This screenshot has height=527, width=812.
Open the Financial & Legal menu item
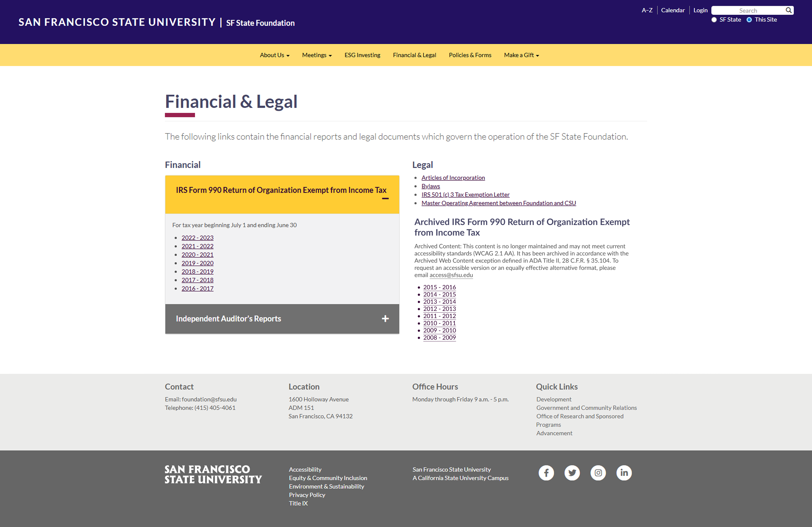(414, 55)
